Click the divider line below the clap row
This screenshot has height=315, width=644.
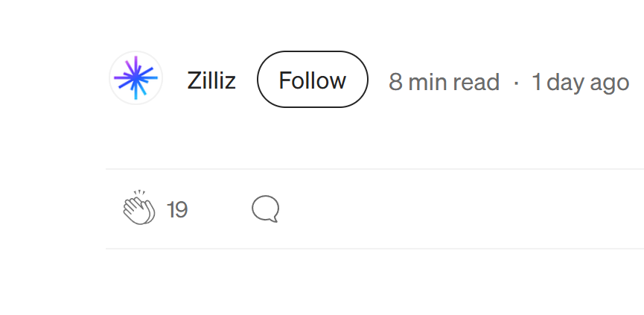372,248
